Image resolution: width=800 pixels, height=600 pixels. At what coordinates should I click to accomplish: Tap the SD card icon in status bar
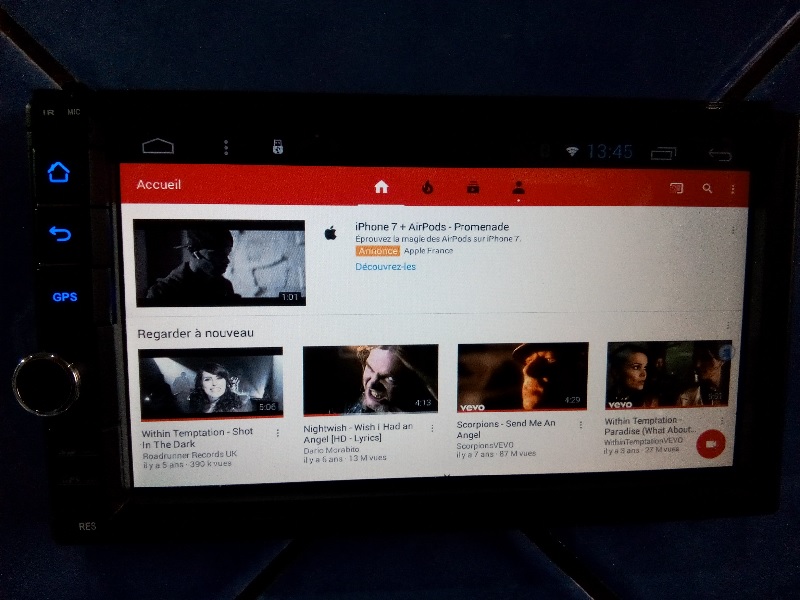coord(278,147)
